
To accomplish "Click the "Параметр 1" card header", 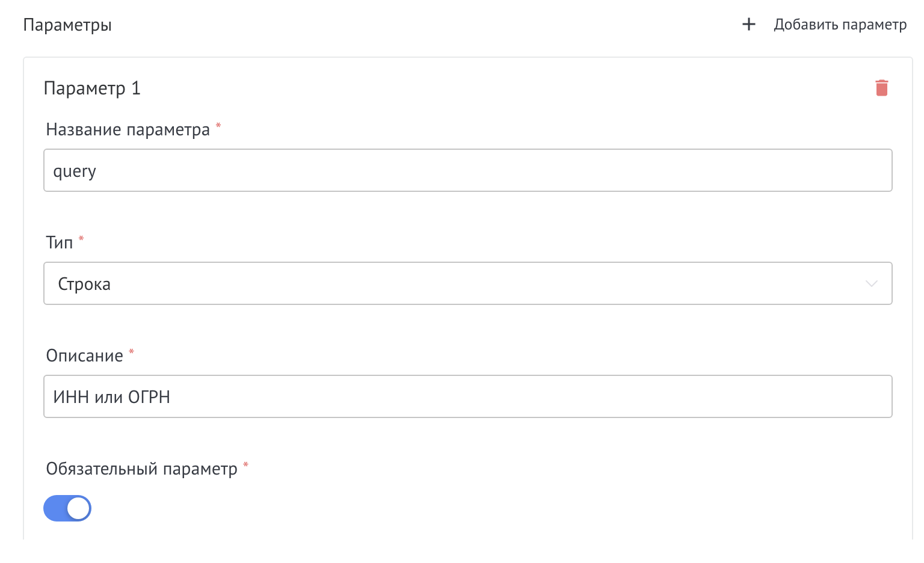I will [92, 88].
